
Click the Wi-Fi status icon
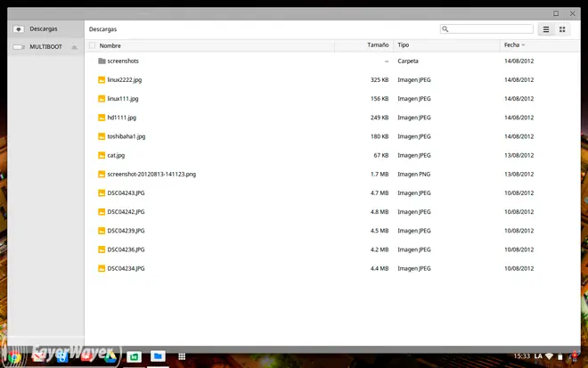pos(550,356)
